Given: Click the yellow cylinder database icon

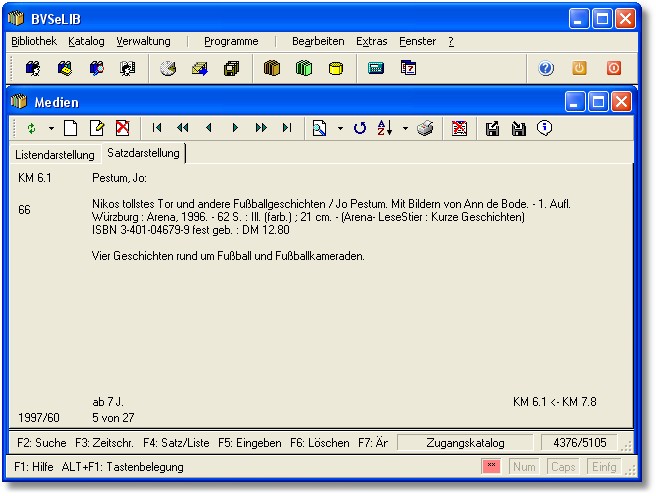Looking at the screenshot, I should click(336, 68).
